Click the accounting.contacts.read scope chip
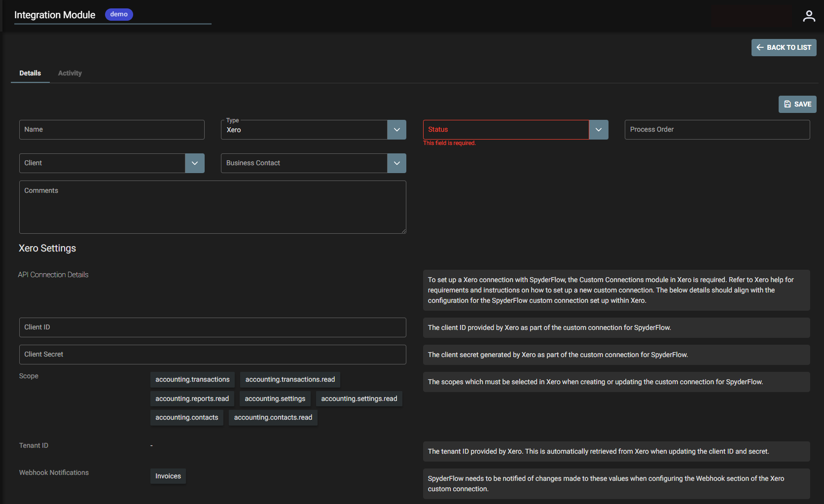 (273, 418)
